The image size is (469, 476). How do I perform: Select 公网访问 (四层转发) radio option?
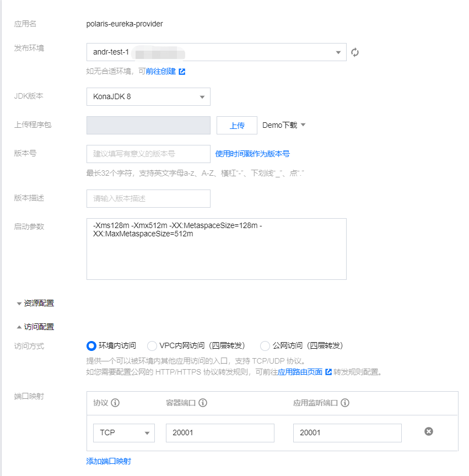pos(265,346)
